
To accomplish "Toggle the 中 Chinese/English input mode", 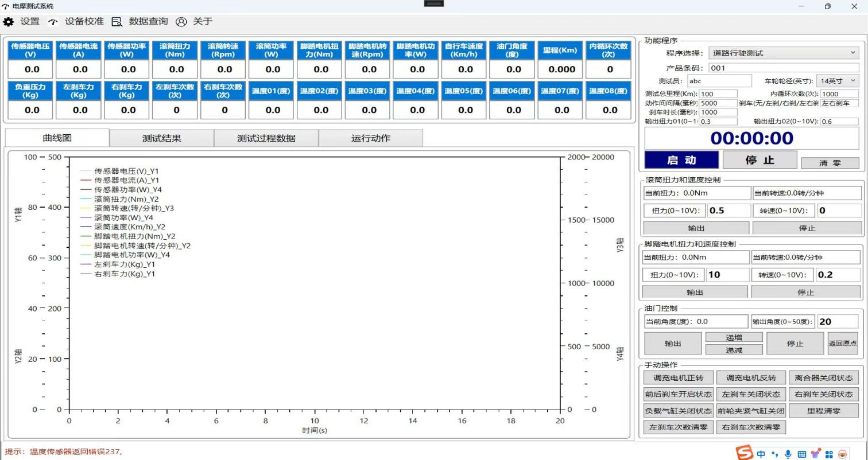I will (x=761, y=454).
